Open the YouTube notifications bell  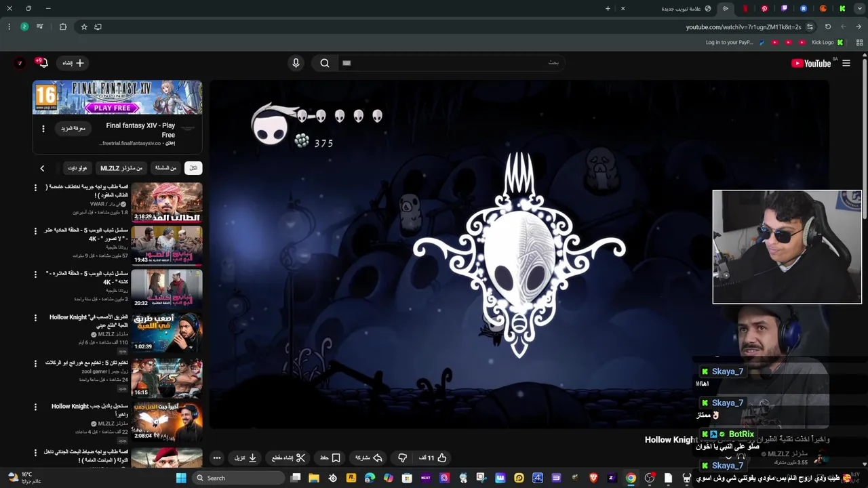point(43,63)
